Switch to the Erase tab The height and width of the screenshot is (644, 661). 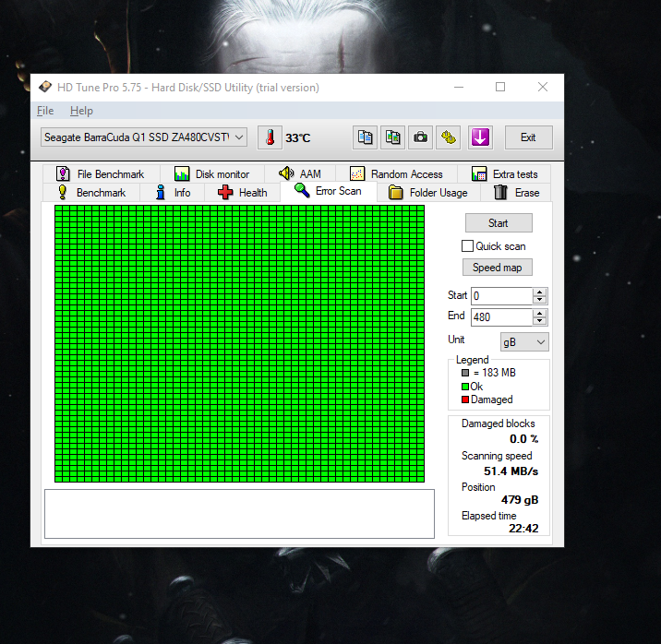tap(516, 193)
